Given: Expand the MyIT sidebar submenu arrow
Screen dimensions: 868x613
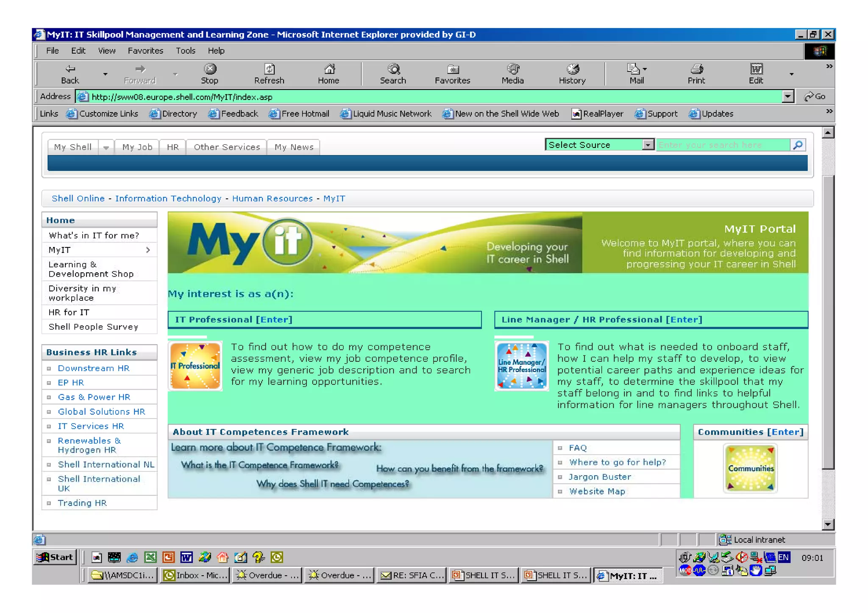Looking at the screenshot, I should click(x=148, y=250).
